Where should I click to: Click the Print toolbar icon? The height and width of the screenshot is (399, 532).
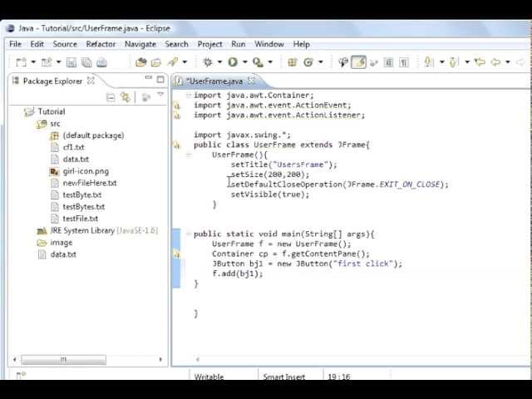tap(101, 62)
